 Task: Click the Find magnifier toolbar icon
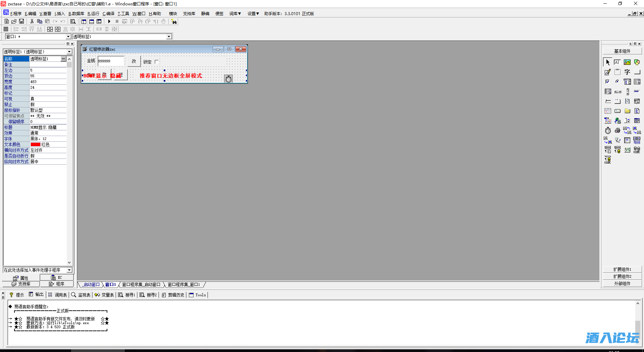[73, 21]
